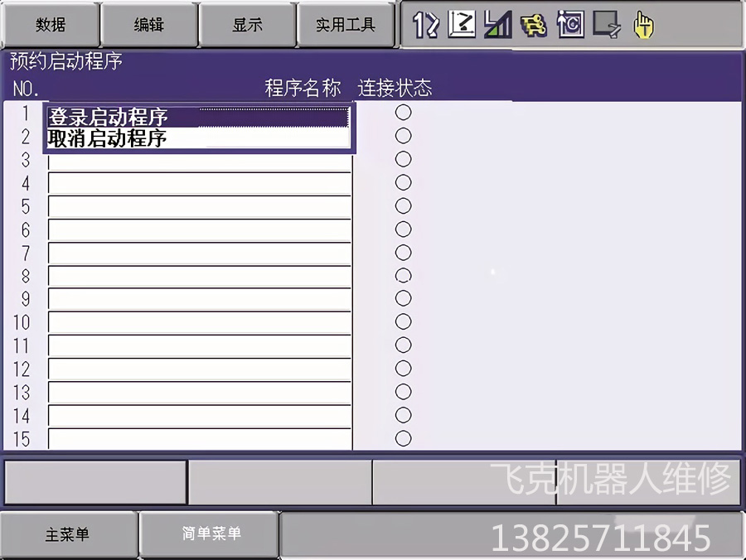This screenshot has height=560, width=746.
Task: Click row number 8 in the NO. column
Action: pyautogui.click(x=26, y=276)
